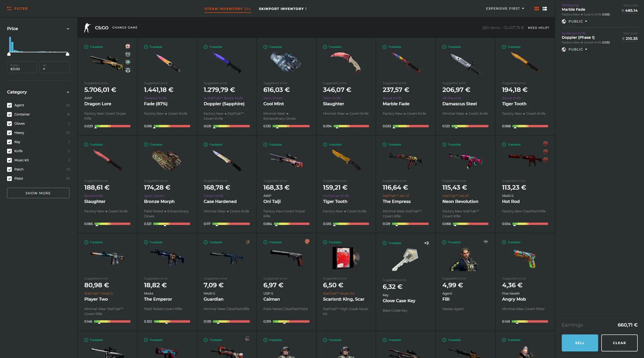Image resolution: width=644 pixels, height=358 pixels.
Task: Uncheck the Gloves category checkbox
Action: (x=9, y=124)
